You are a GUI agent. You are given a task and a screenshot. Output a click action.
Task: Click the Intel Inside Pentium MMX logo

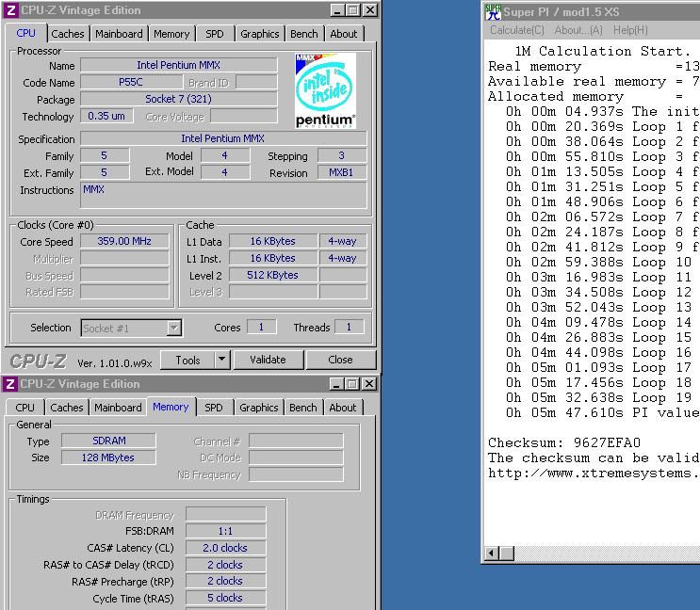325,91
